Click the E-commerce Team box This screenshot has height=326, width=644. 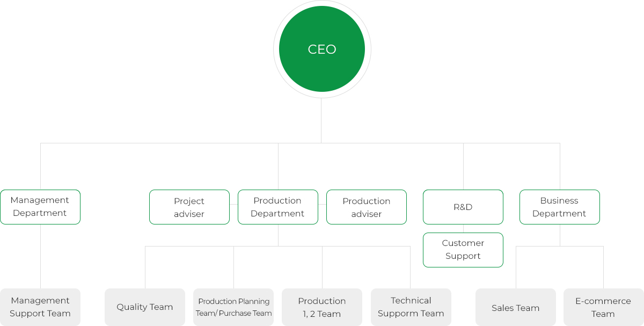pos(604,307)
